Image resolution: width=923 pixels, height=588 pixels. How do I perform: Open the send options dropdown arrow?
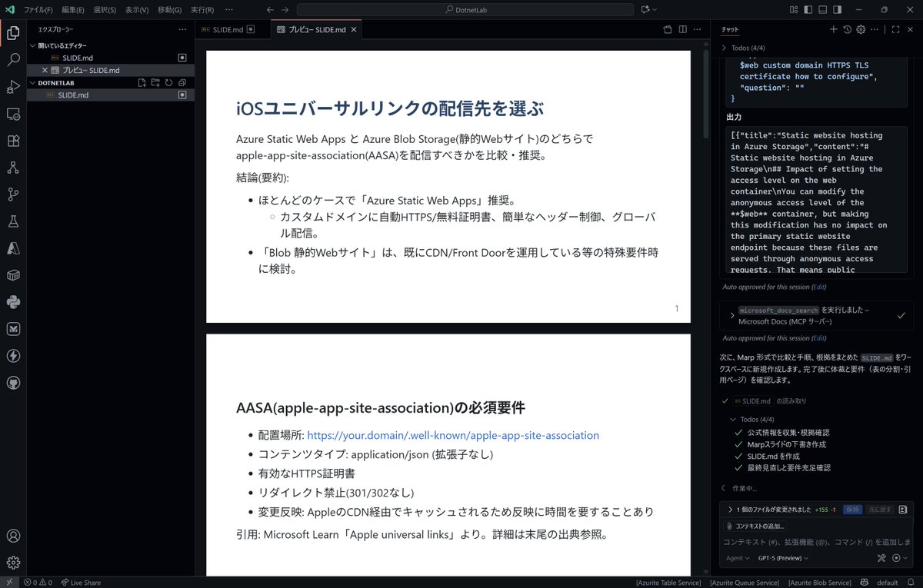pyautogui.click(x=906, y=558)
